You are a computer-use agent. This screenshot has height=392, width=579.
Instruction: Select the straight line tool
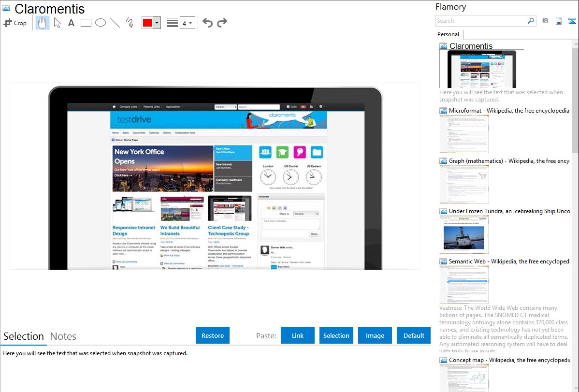115,23
